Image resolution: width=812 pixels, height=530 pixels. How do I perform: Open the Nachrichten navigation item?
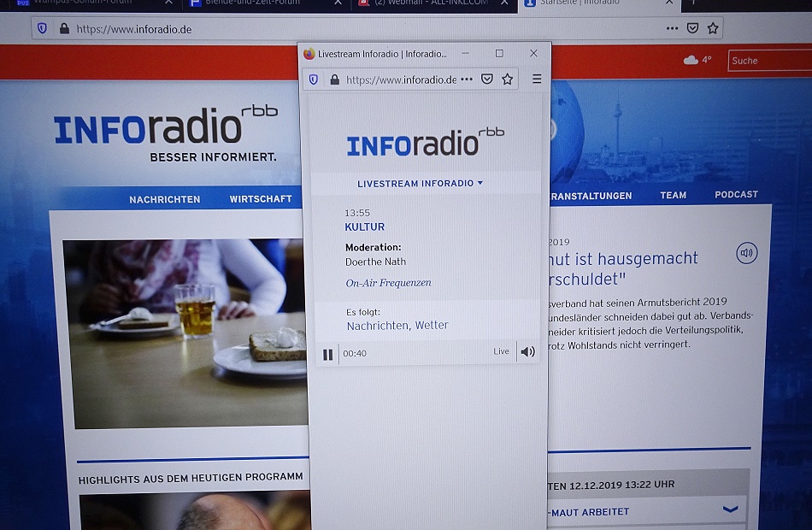coord(165,199)
